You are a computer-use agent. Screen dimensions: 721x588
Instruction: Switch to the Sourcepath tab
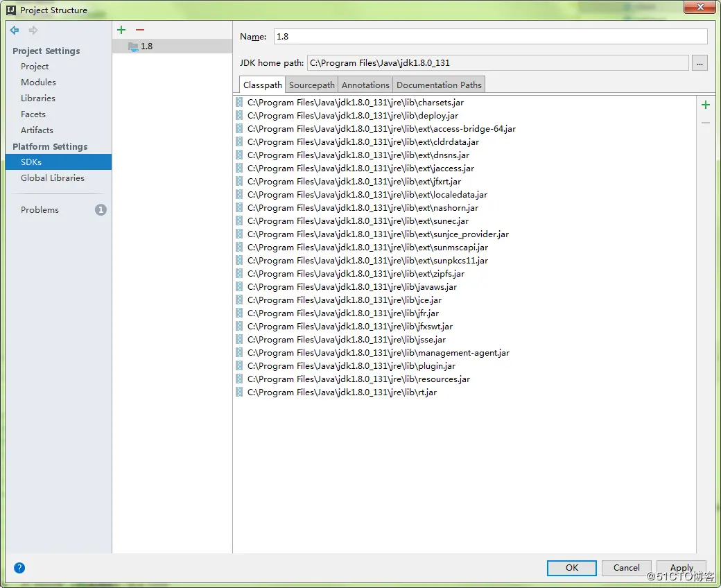[x=312, y=85]
